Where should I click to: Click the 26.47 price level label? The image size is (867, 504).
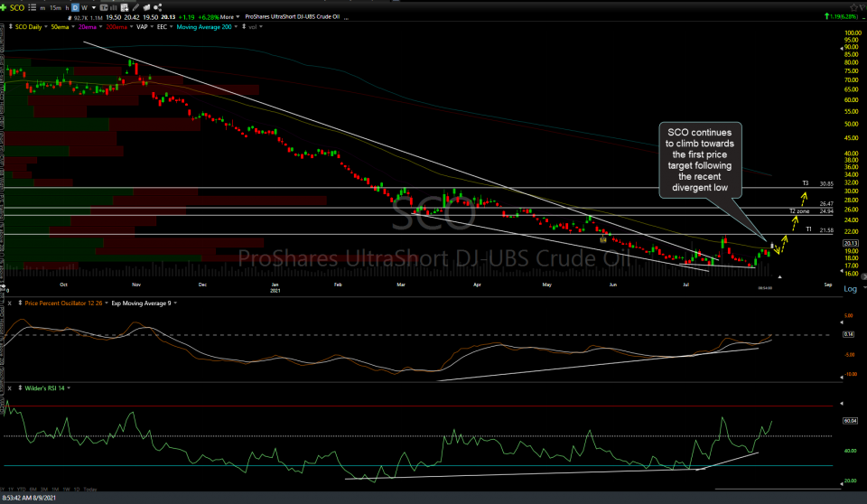click(x=826, y=203)
